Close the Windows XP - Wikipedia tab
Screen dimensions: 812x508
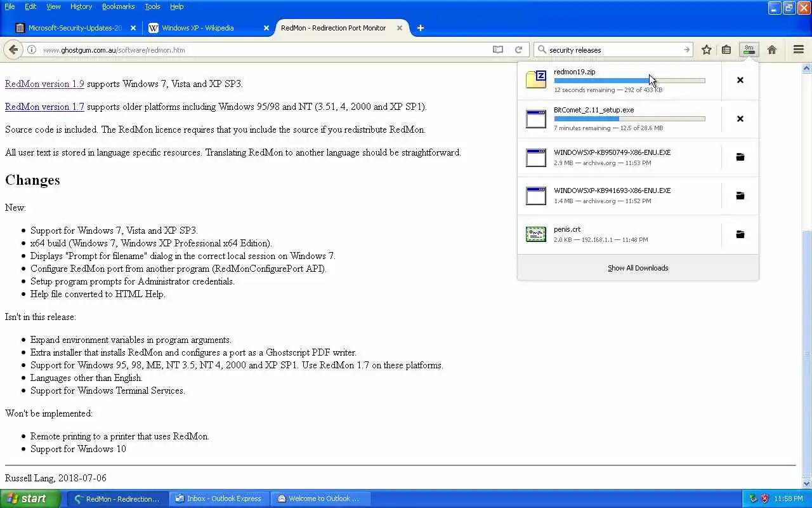(x=266, y=28)
